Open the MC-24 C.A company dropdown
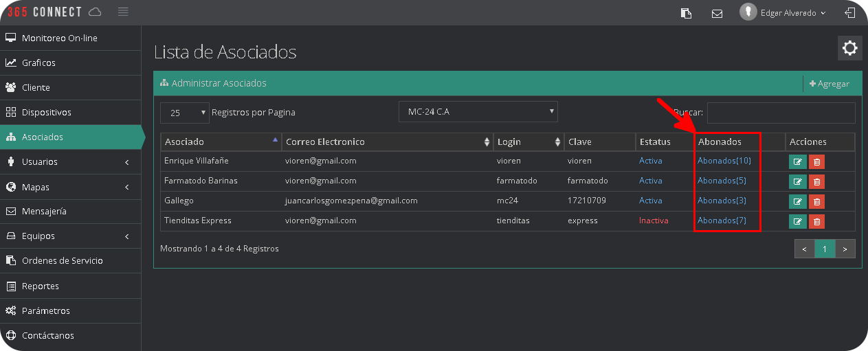Image resolution: width=868 pixels, height=351 pixels. 478,112
